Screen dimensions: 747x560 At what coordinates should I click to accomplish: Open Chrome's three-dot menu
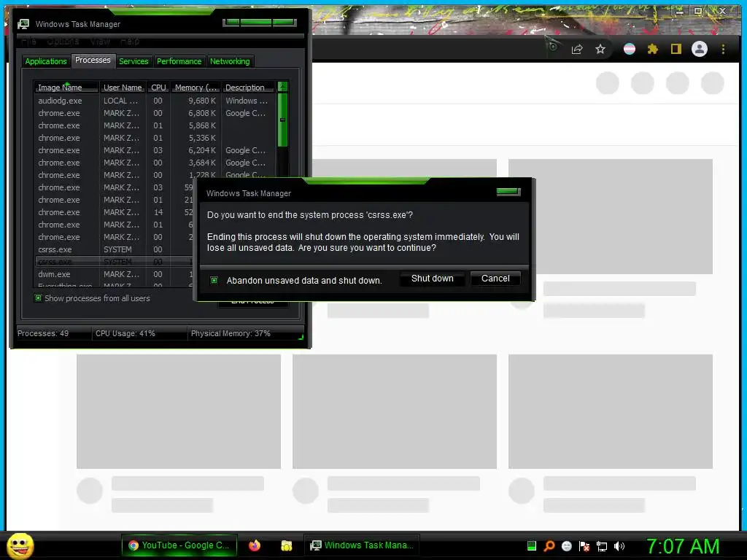(x=723, y=49)
